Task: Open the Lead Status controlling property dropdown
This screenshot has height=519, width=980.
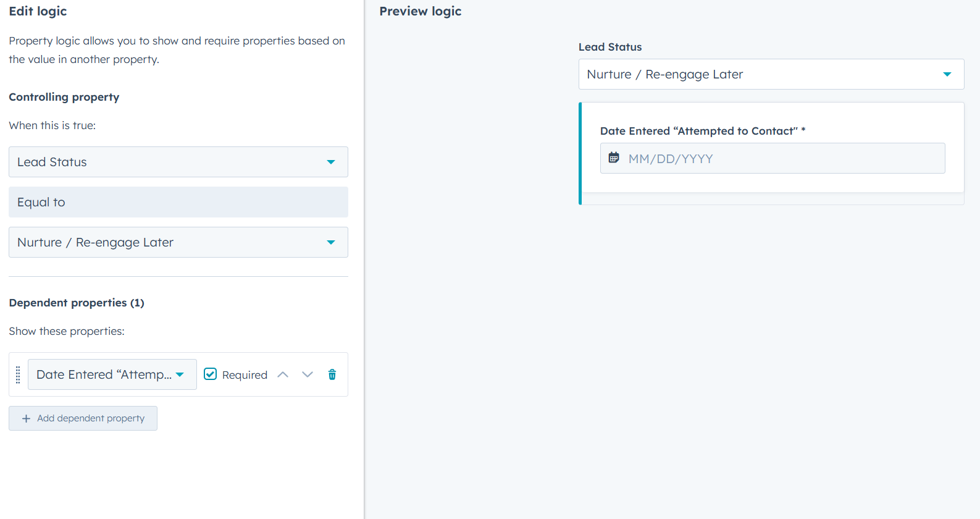Action: click(x=178, y=162)
